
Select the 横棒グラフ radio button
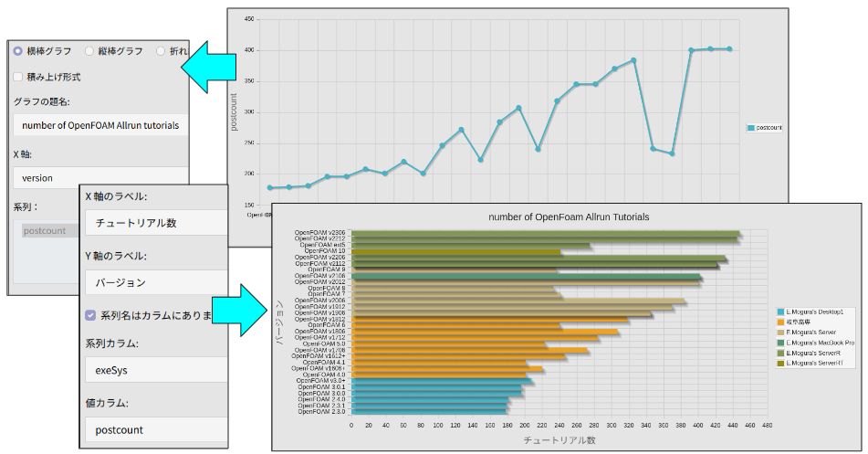pyautogui.click(x=18, y=51)
